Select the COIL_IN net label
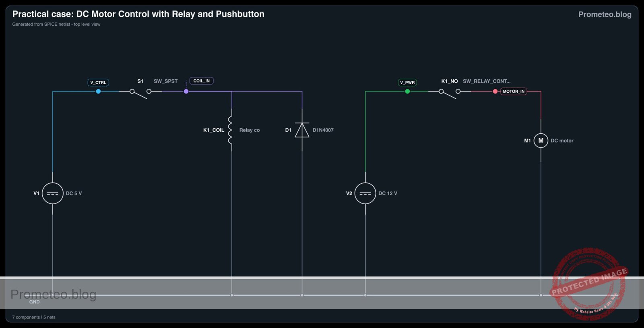 tap(201, 81)
